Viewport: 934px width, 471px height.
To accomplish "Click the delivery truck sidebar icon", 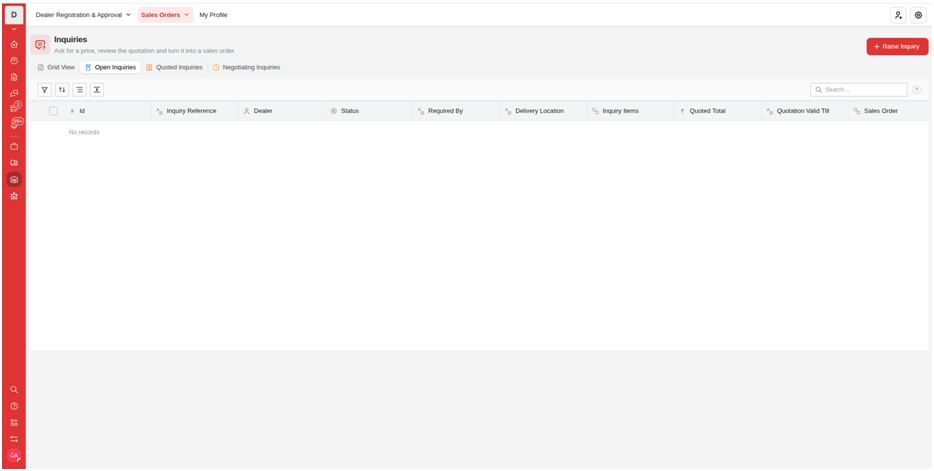I will pos(14,163).
